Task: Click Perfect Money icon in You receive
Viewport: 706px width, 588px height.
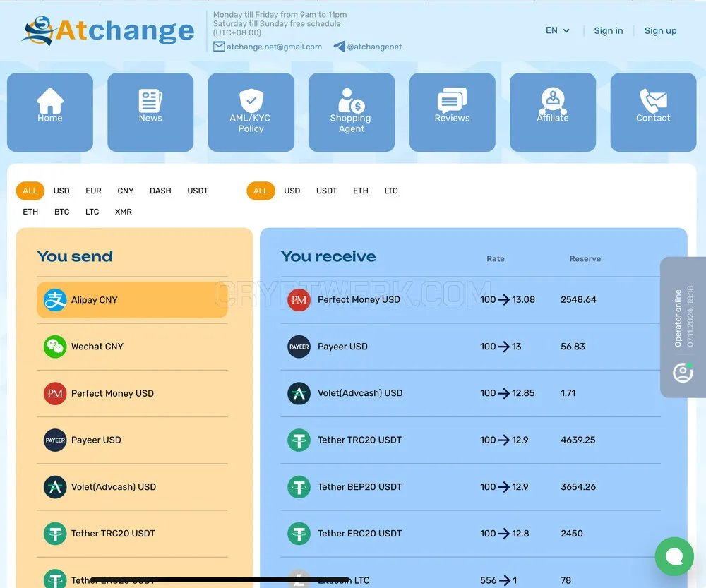Action: click(299, 300)
